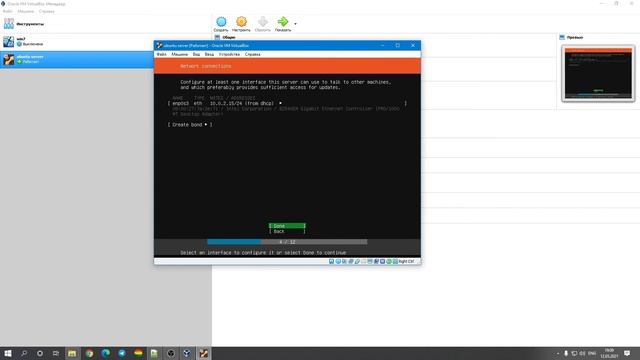640x360 pixels.
Task: Click the Right Ctrl host key indicator
Action: point(406,261)
